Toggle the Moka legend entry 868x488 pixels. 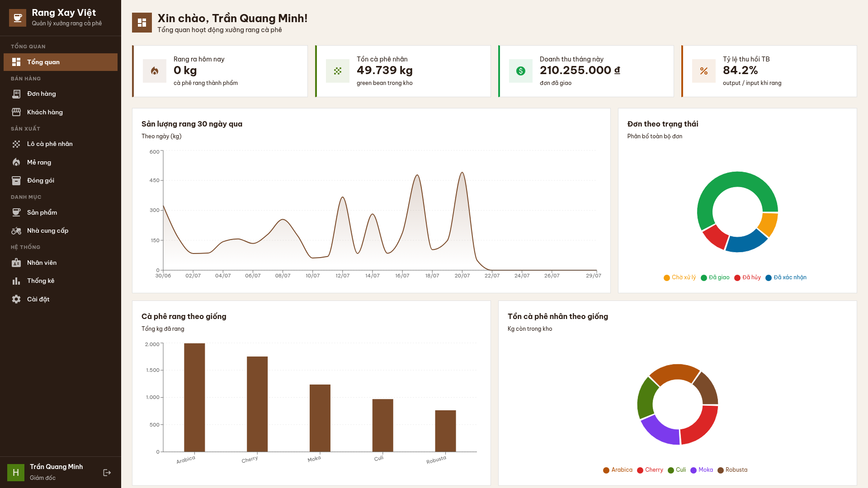coord(702,470)
